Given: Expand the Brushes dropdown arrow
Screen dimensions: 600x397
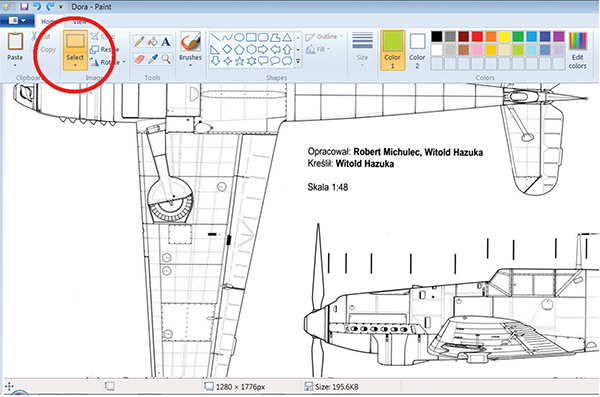Looking at the screenshot, I should click(x=190, y=65).
